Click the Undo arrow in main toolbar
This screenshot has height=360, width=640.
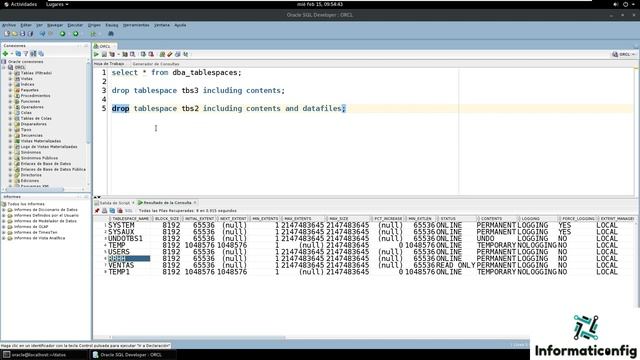[42, 34]
